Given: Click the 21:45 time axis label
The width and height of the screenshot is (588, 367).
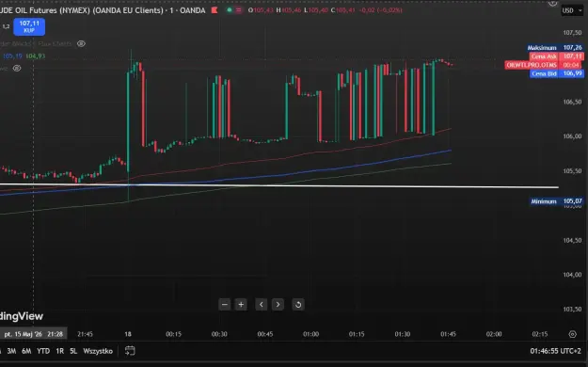Looking at the screenshot, I should coord(85,334).
